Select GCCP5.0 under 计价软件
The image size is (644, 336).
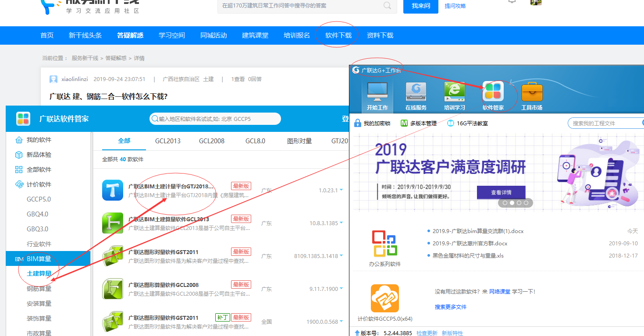tap(39, 199)
